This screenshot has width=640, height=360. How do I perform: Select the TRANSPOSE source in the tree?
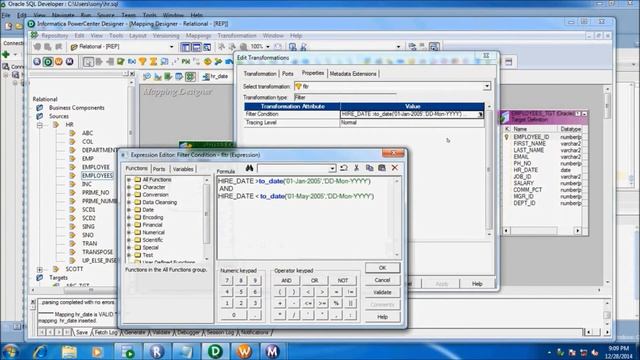click(98, 252)
